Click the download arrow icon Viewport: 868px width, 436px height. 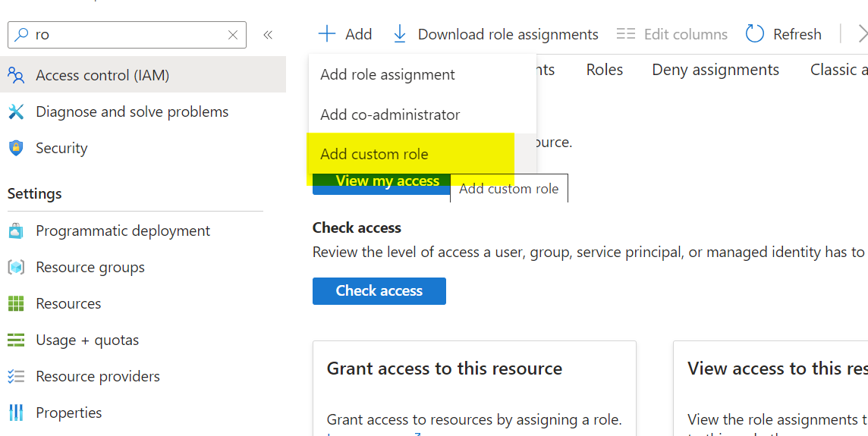click(x=399, y=34)
